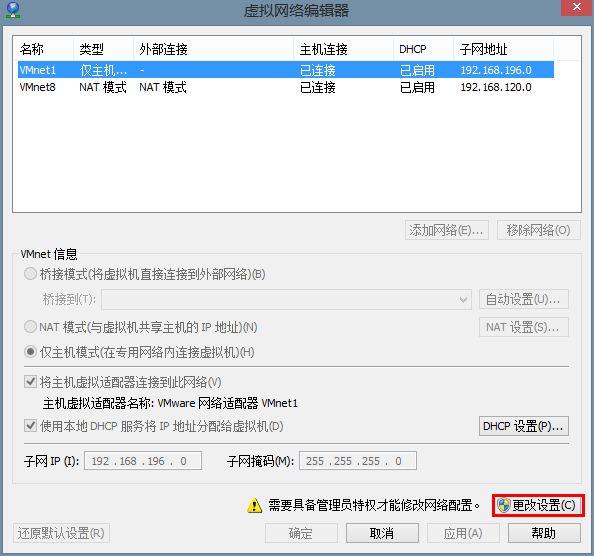594x556 pixels.
Task: Confirm with the 确定 button
Action: [301, 533]
